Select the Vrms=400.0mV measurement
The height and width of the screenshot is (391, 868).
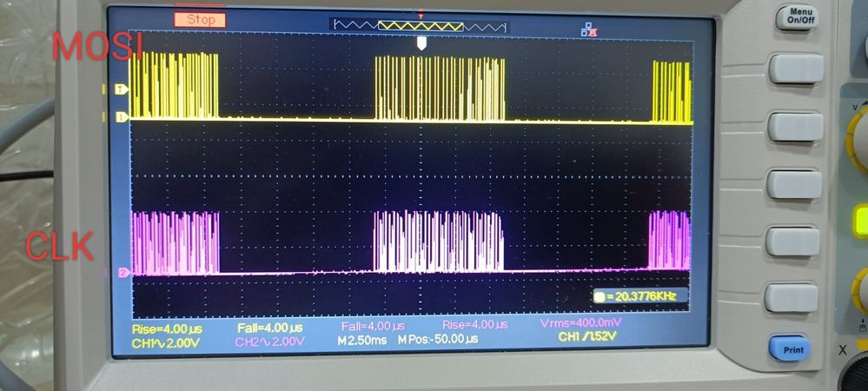click(x=580, y=323)
